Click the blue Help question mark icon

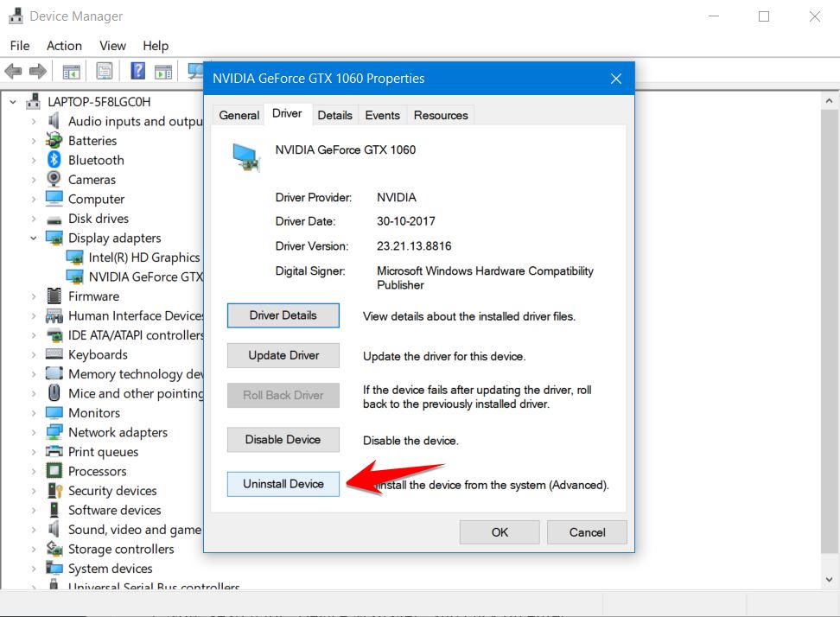click(x=137, y=71)
